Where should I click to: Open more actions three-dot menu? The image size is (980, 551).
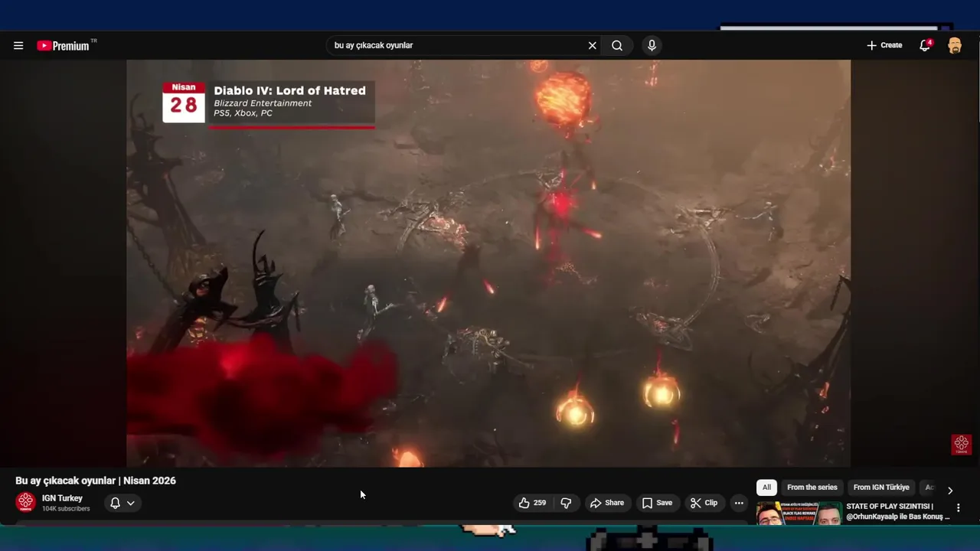(x=738, y=503)
